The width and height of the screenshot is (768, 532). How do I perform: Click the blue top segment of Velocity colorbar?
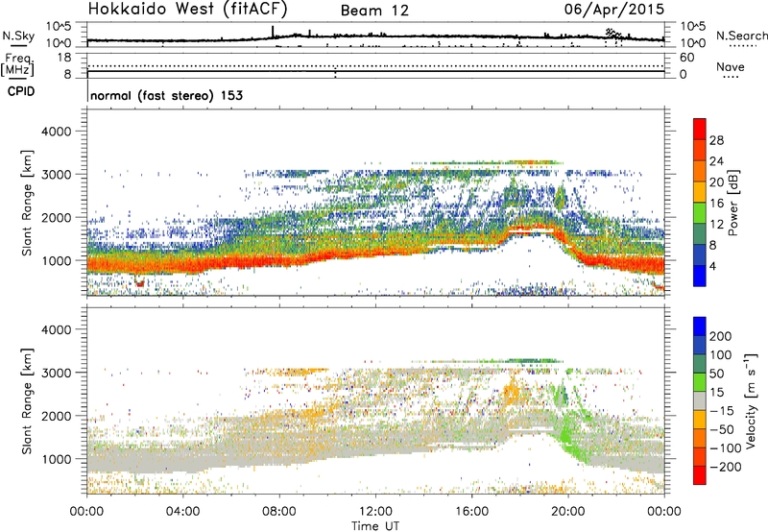(700, 326)
